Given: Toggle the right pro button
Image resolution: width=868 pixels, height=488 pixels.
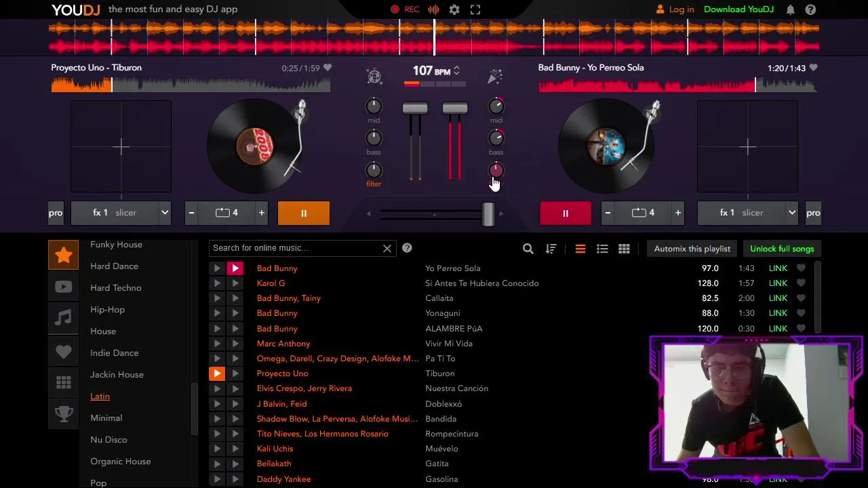Looking at the screenshot, I should coord(813,213).
